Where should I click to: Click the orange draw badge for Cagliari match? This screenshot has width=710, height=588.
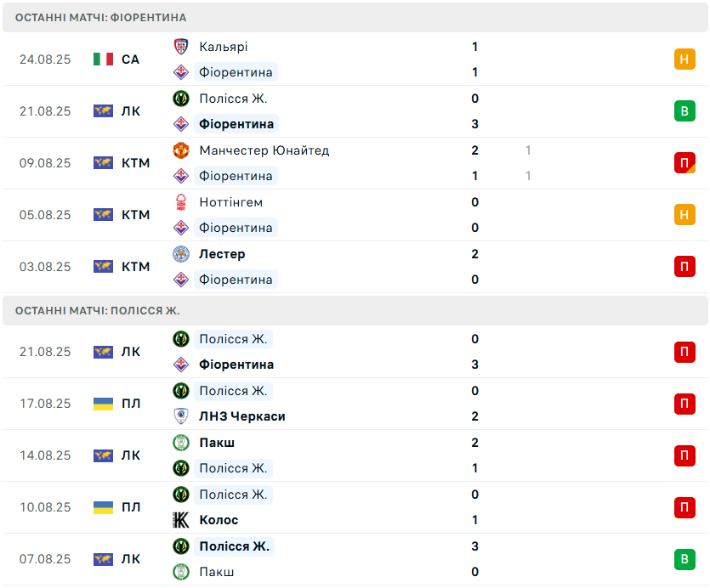tap(684, 59)
